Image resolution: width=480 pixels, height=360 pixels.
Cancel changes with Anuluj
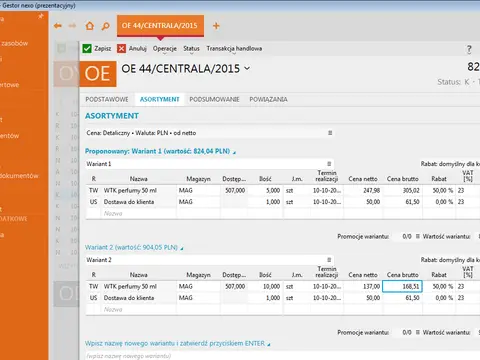pos(132,49)
